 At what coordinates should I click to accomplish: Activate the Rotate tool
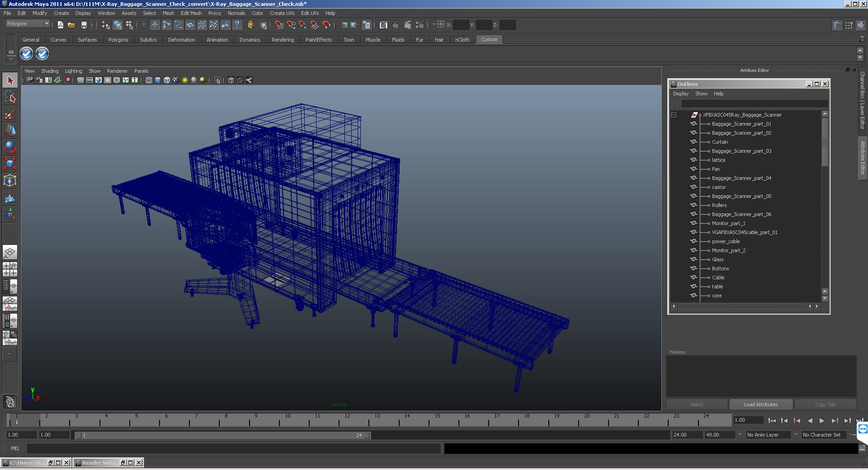(10, 147)
